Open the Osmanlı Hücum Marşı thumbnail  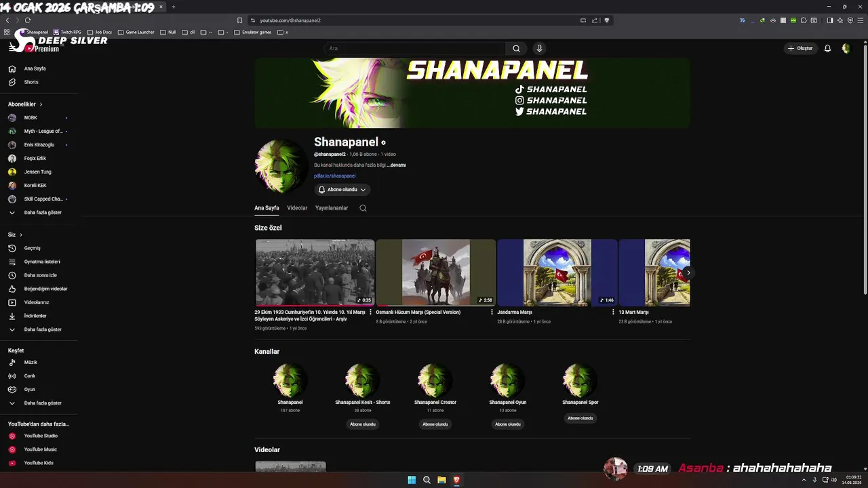436,272
